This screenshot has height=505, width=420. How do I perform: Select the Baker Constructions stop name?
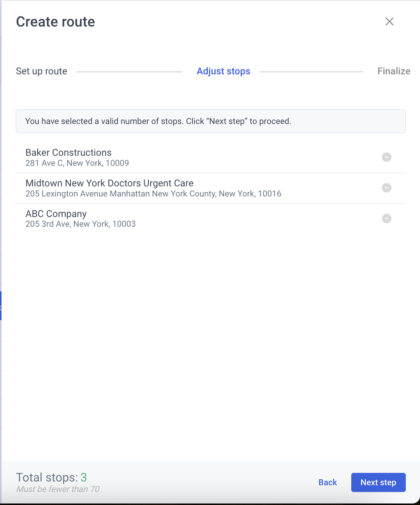pos(68,152)
